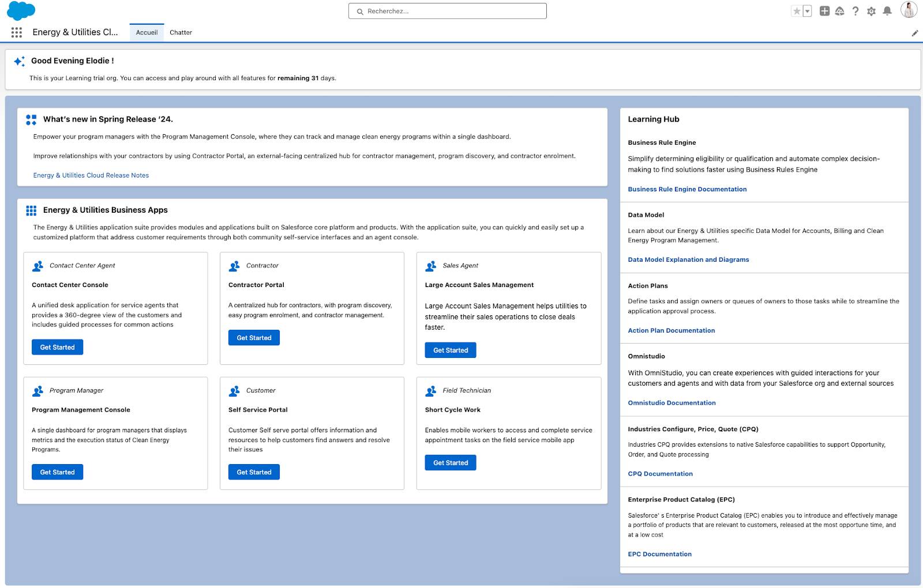Click the Program Management Console title
Image resolution: width=923 pixels, height=588 pixels.
[x=81, y=410]
